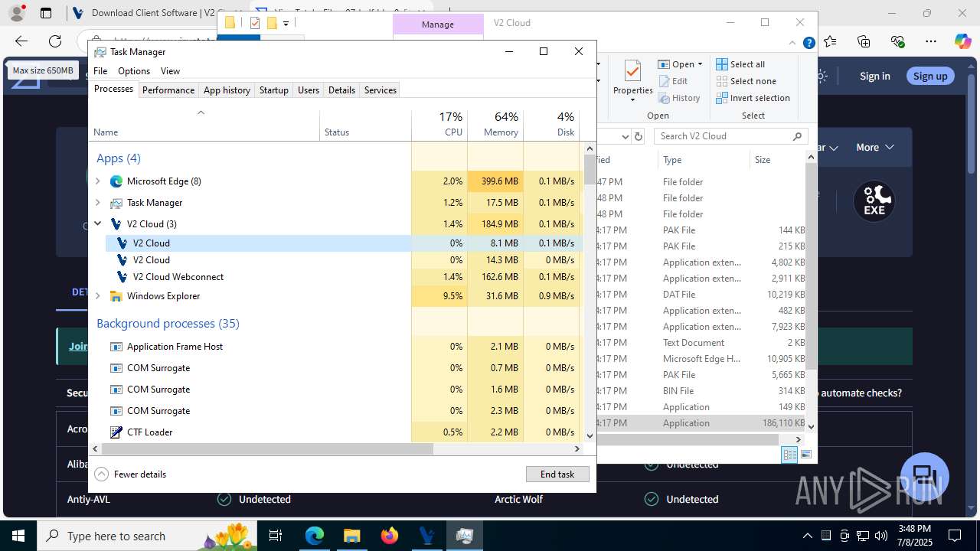Sort Explorer files by Type column

coord(704,160)
